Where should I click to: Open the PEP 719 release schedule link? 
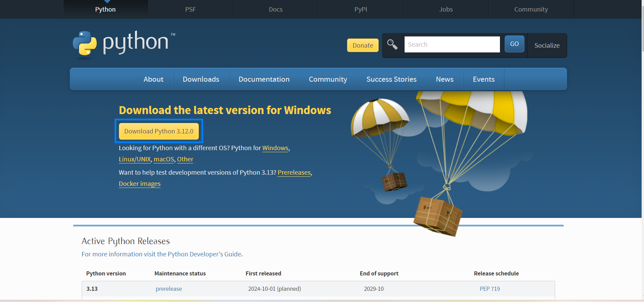tap(490, 289)
